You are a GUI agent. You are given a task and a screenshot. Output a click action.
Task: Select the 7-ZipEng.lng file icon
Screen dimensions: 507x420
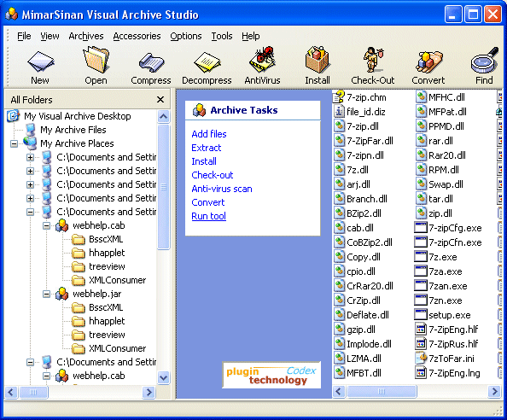421,373
